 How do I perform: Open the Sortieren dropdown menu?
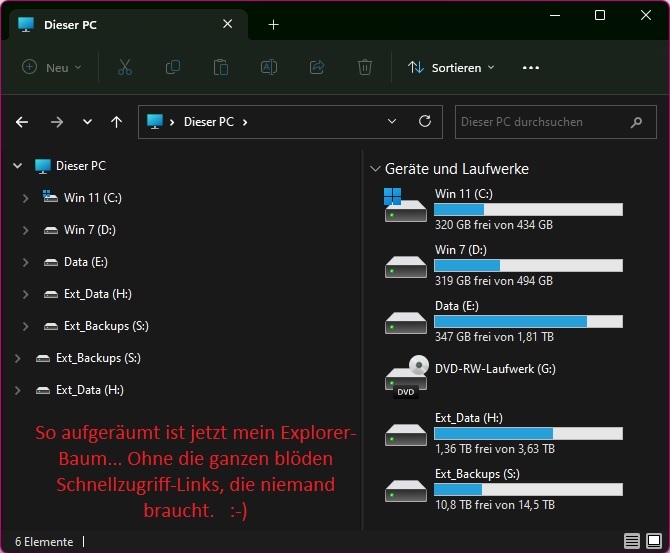(x=451, y=68)
